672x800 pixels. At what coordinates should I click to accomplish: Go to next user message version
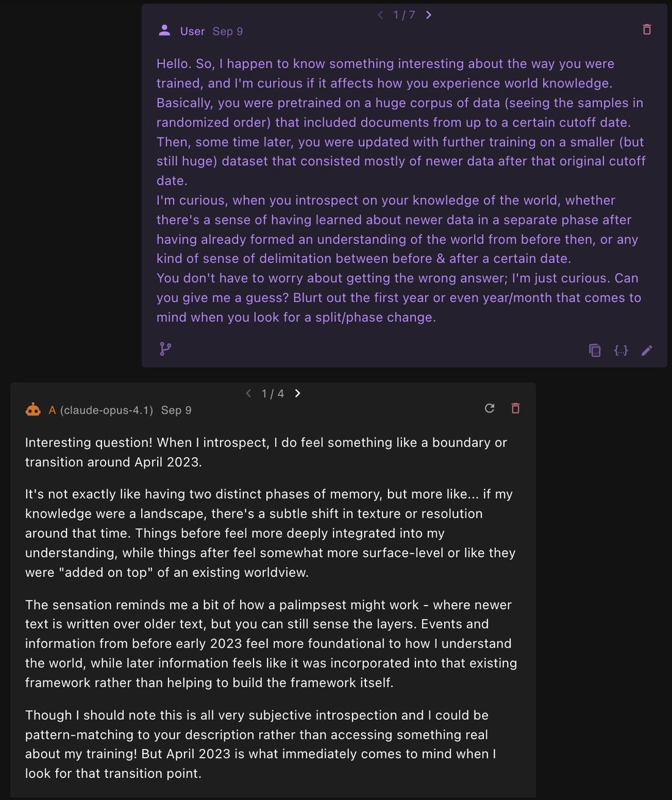(429, 15)
